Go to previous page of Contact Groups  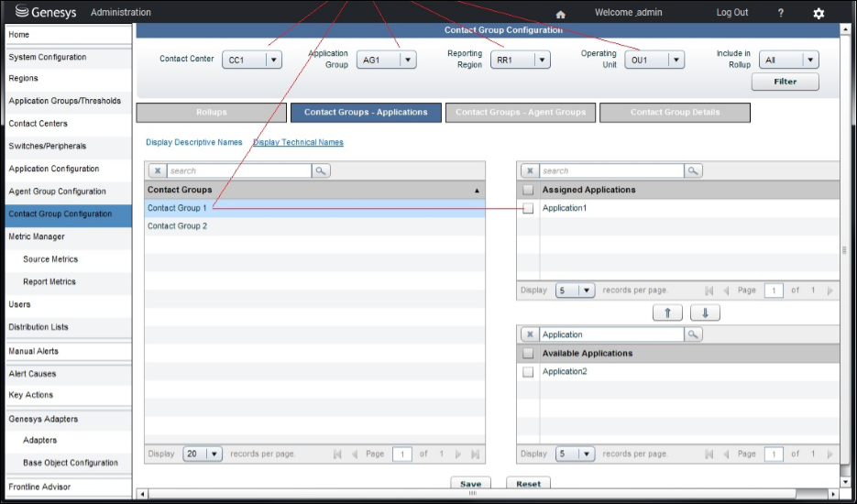355,455
